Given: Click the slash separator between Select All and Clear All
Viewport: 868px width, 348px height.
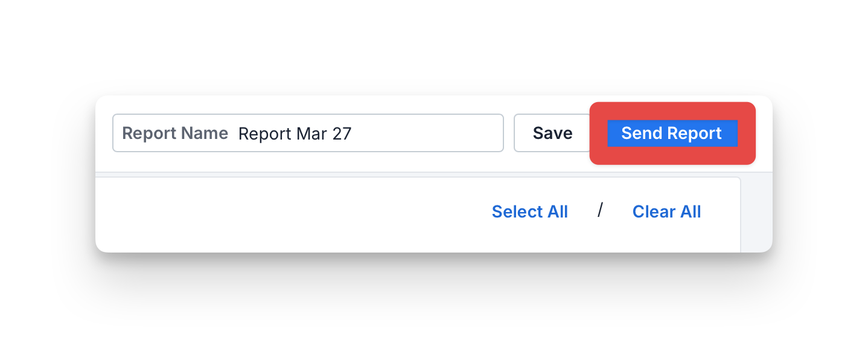Looking at the screenshot, I should [x=600, y=210].
